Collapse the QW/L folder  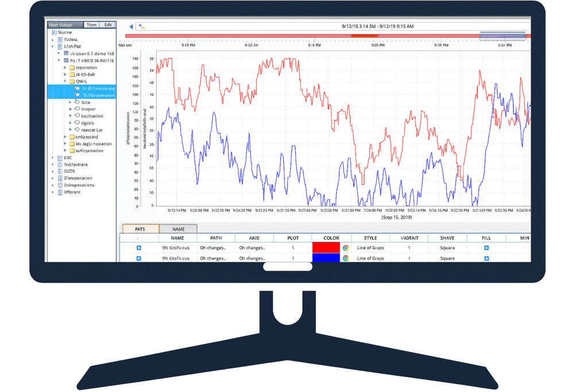pyautogui.click(x=65, y=81)
